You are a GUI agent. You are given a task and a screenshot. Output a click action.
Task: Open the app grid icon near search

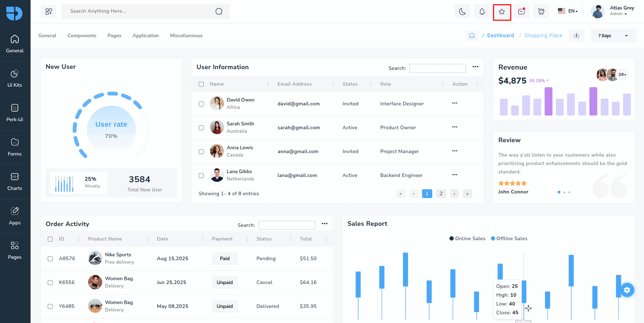point(49,12)
